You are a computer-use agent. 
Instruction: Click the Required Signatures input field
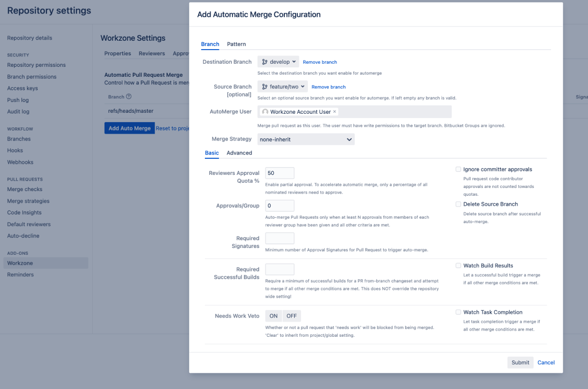[280, 238]
